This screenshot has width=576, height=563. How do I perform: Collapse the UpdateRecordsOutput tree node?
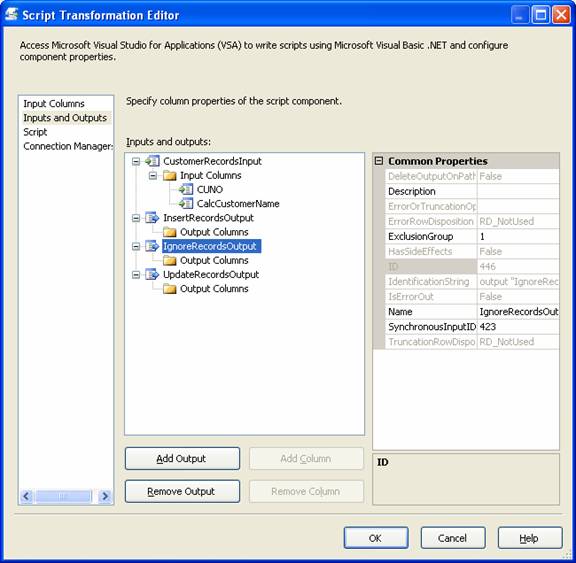pyautogui.click(x=136, y=274)
